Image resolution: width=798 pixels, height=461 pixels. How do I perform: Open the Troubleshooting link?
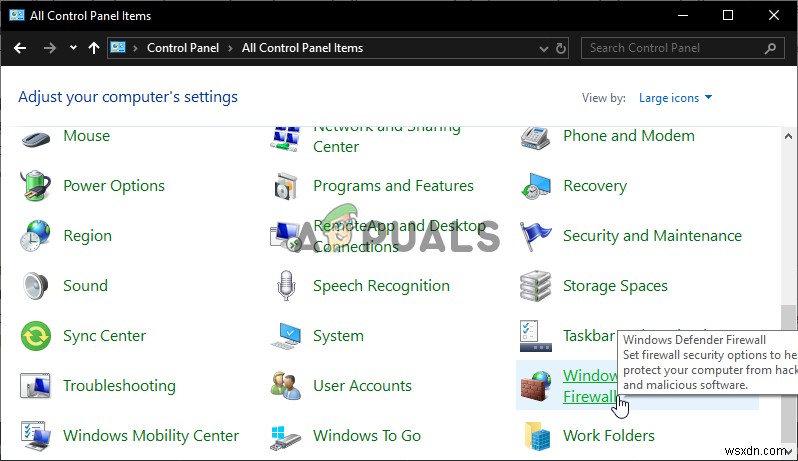pyautogui.click(x=119, y=386)
